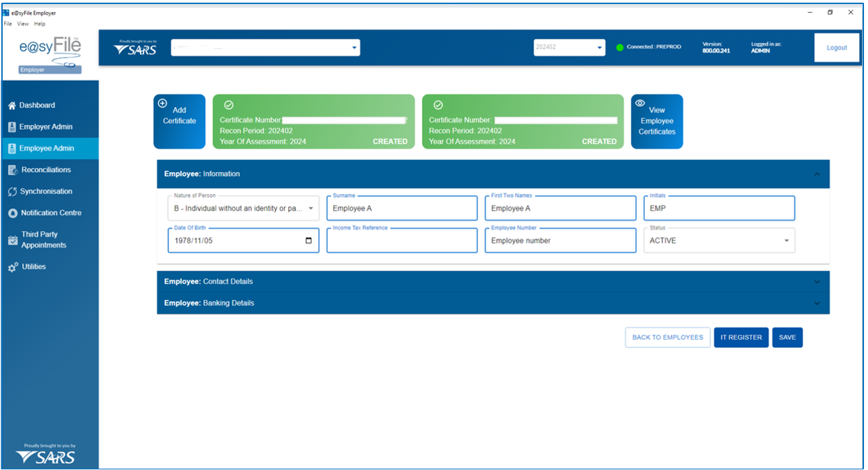Open the File menu

[x=8, y=23]
